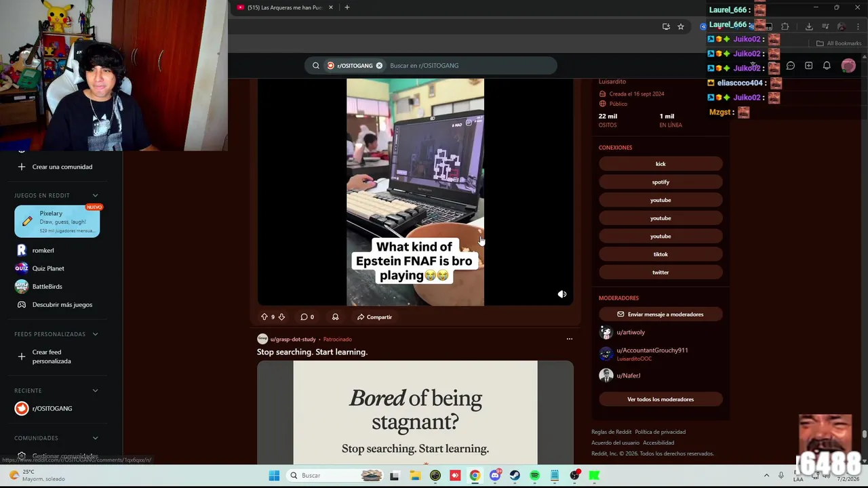
Task: Mute or unmute the video sound
Action: 561,294
